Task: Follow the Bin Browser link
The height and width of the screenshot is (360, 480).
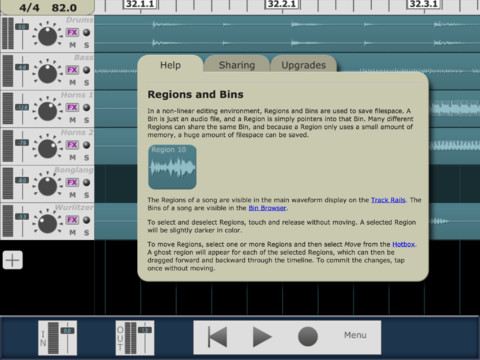Action: [x=267, y=208]
